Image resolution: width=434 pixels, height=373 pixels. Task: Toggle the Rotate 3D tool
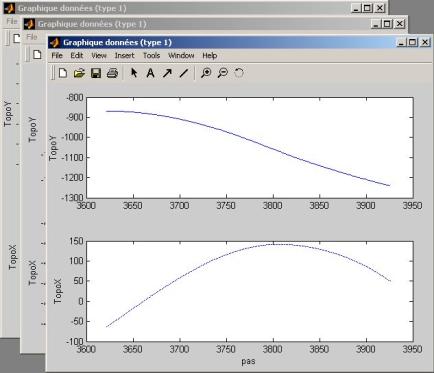tap(239, 73)
